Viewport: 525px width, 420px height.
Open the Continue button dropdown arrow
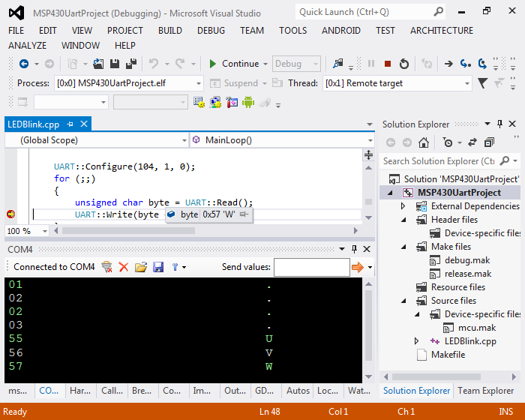[x=265, y=64]
